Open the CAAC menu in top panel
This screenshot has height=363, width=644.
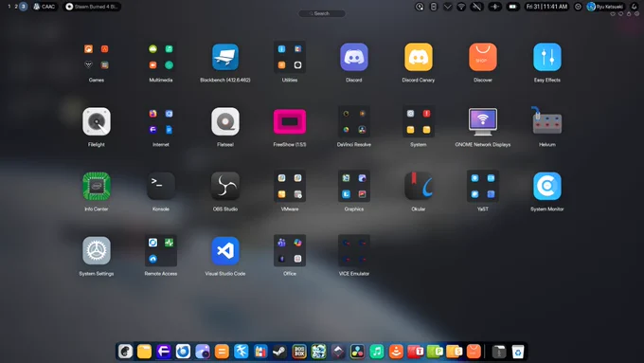[44, 7]
